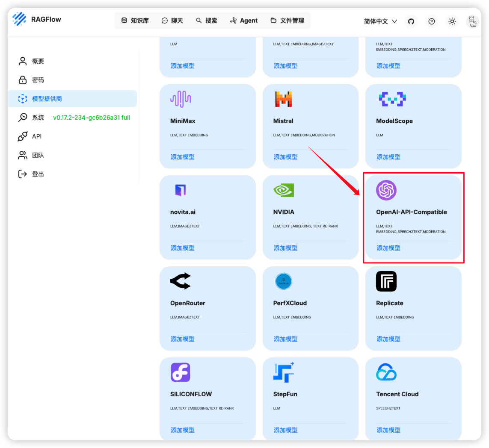Click the MiniMax waveform logo
489x448 pixels.
click(x=181, y=99)
